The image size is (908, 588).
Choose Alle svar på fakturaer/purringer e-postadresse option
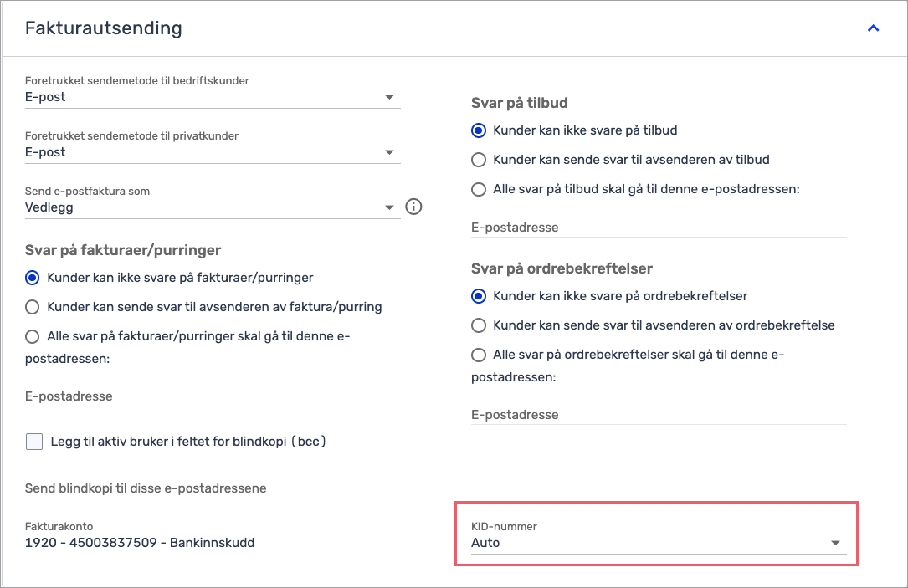(33, 337)
